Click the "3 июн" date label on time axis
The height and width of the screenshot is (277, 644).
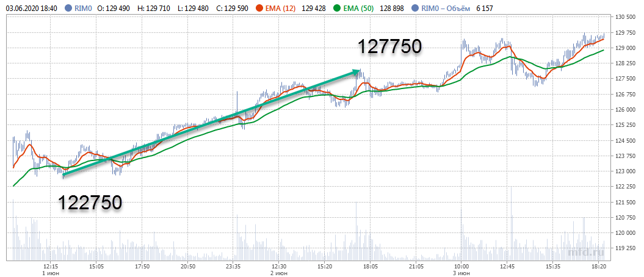coord(461,273)
